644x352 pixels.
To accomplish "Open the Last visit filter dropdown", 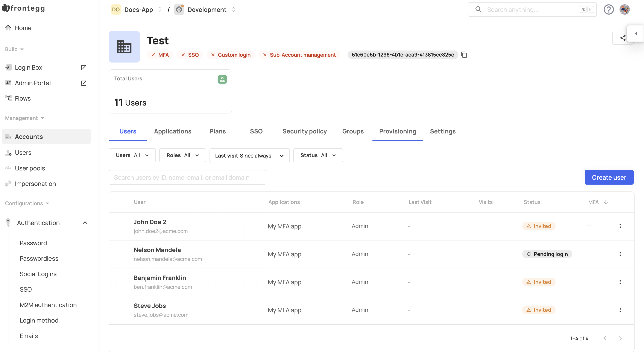I will [249, 156].
